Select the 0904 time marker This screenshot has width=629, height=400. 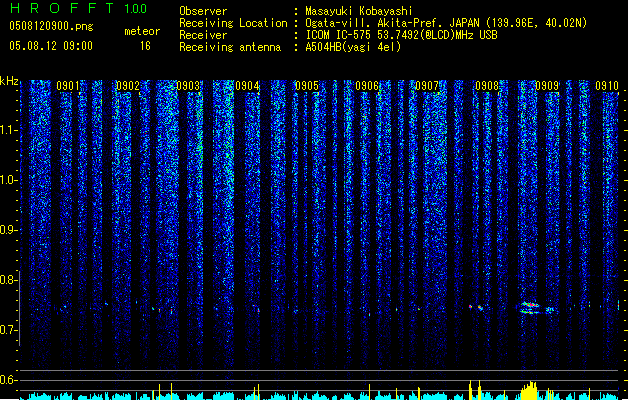click(x=247, y=86)
